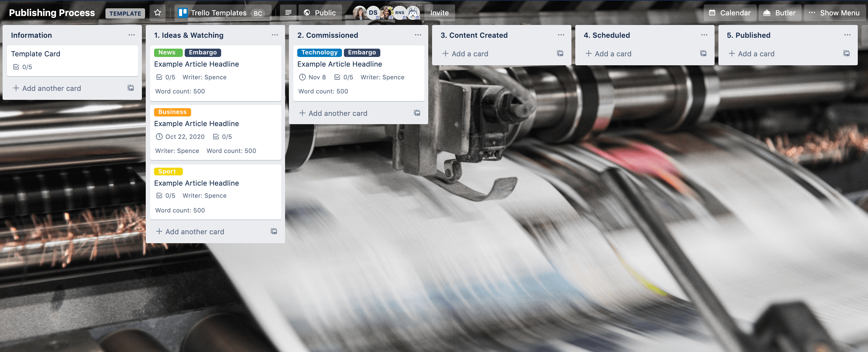Open the husky dog member avatar

pyautogui.click(x=413, y=13)
